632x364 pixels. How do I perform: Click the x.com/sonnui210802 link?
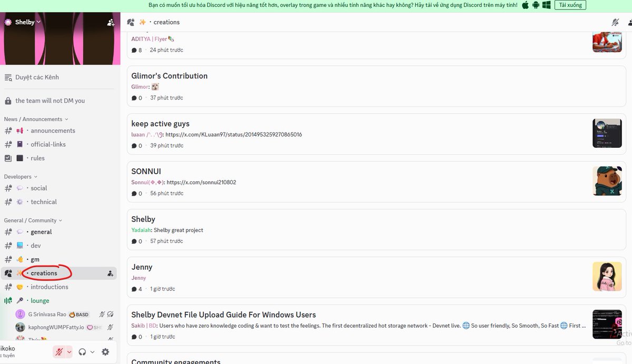(x=201, y=183)
